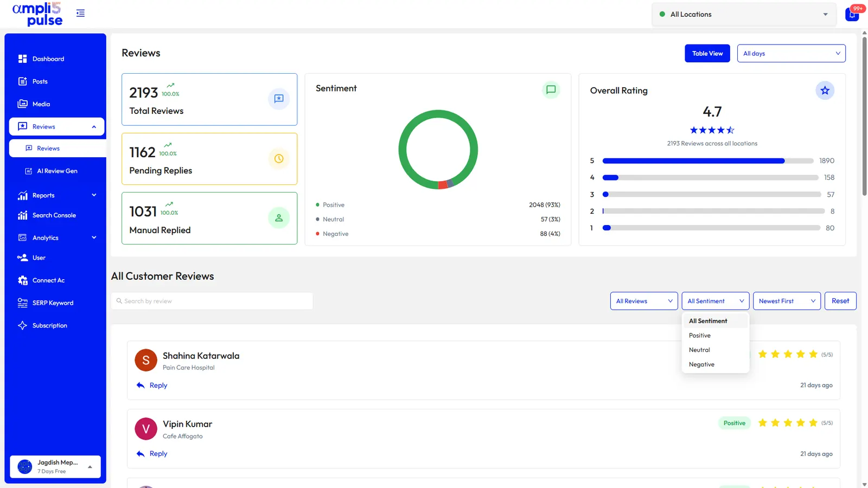Reset the review filters
The image size is (868, 488).
pyautogui.click(x=840, y=301)
